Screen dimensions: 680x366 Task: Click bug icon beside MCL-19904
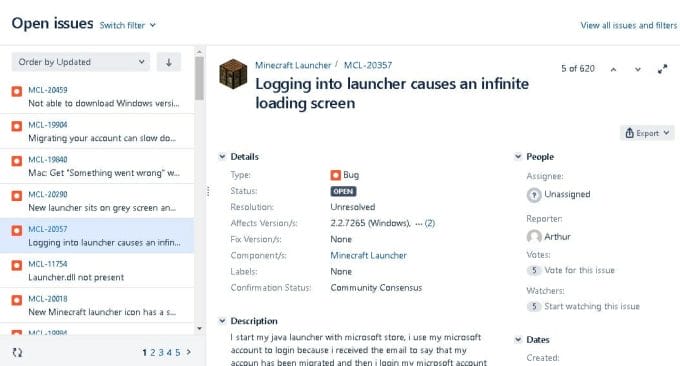[16, 126]
